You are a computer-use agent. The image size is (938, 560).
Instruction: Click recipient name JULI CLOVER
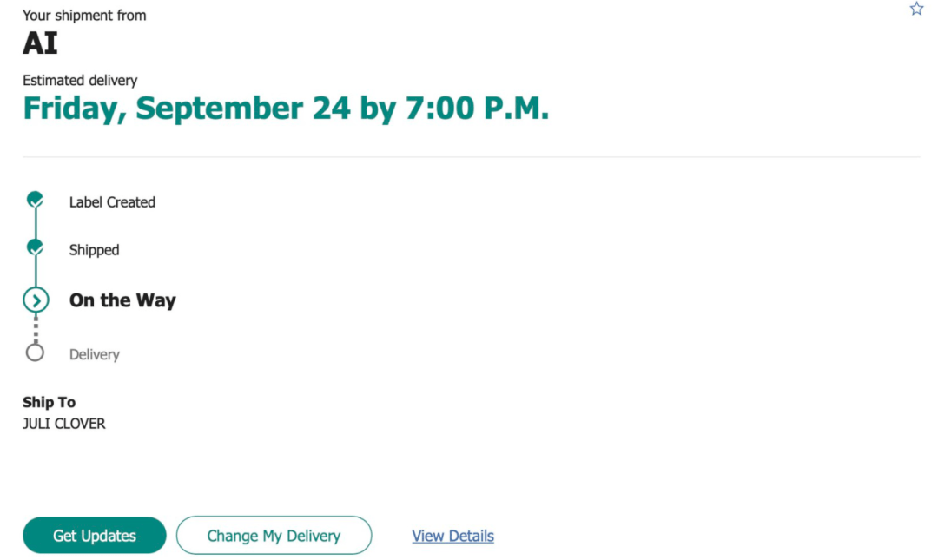[64, 424]
